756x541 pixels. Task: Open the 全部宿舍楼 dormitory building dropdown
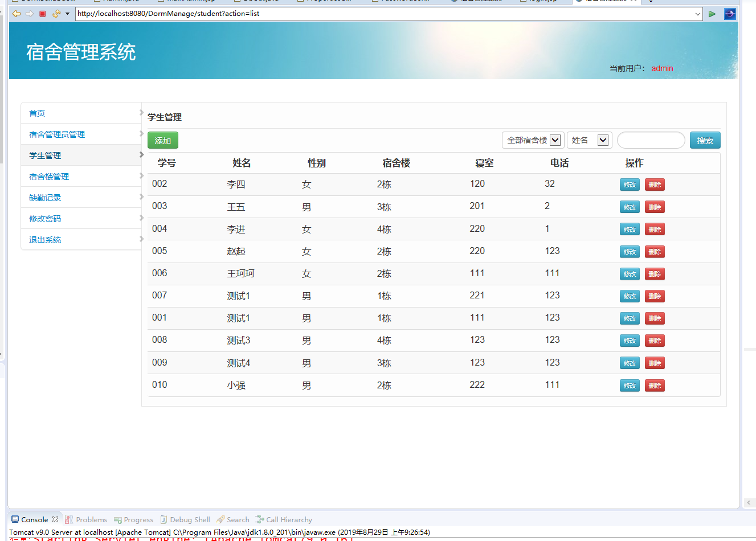click(x=532, y=140)
